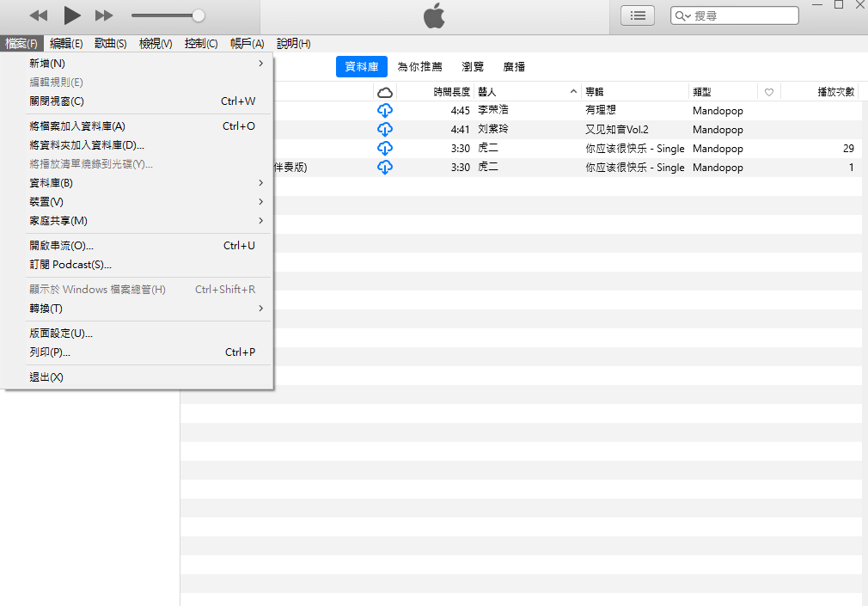Click the rewind previous track icon

click(39, 15)
